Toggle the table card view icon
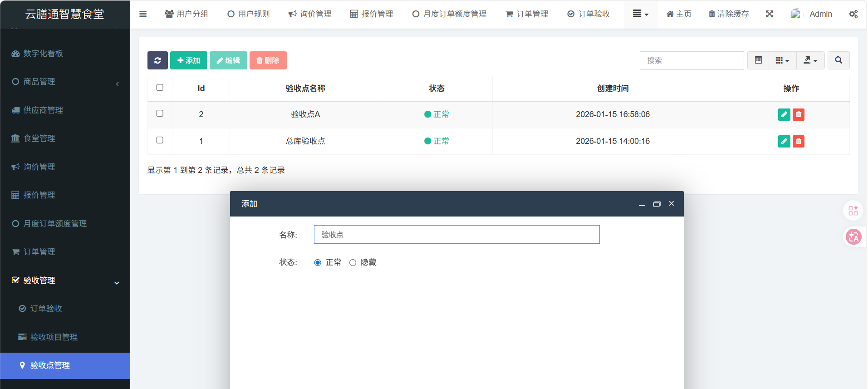 (x=758, y=60)
